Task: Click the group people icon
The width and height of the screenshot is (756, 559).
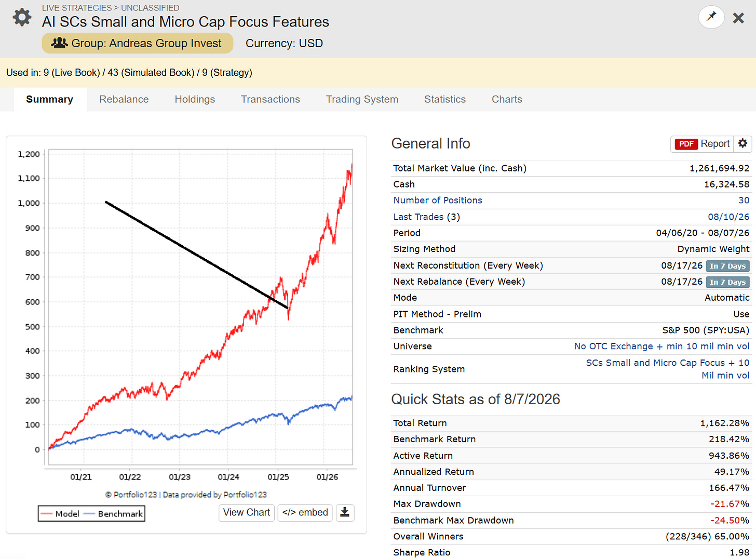Action: pos(60,43)
